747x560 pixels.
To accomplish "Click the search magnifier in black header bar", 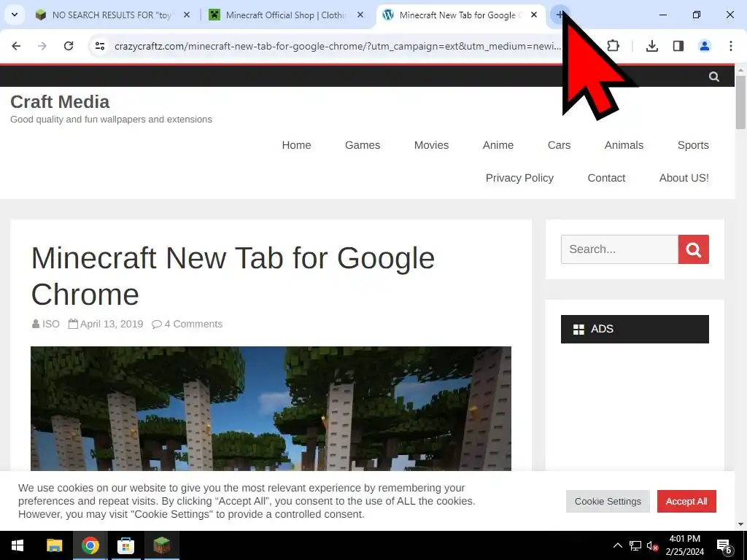I will click(713, 77).
